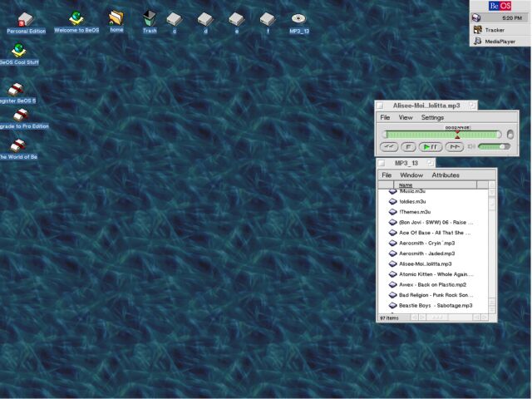
Task: Select the drive icon labeled c
Action: [x=174, y=19]
